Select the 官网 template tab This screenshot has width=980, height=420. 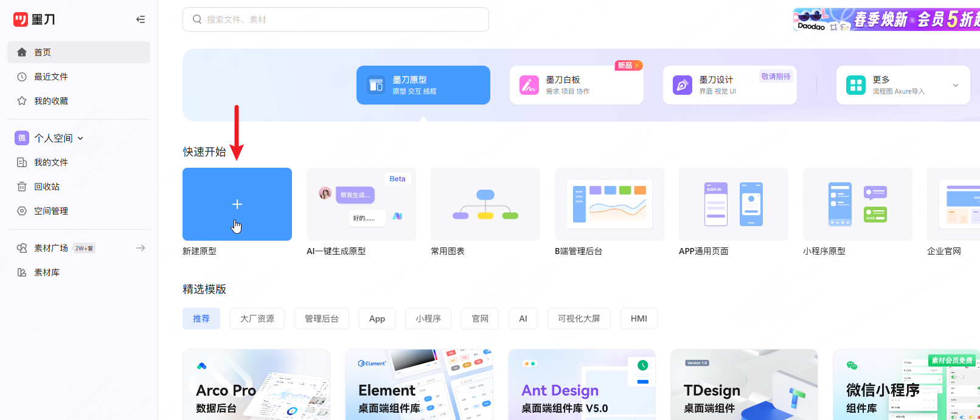click(x=480, y=318)
